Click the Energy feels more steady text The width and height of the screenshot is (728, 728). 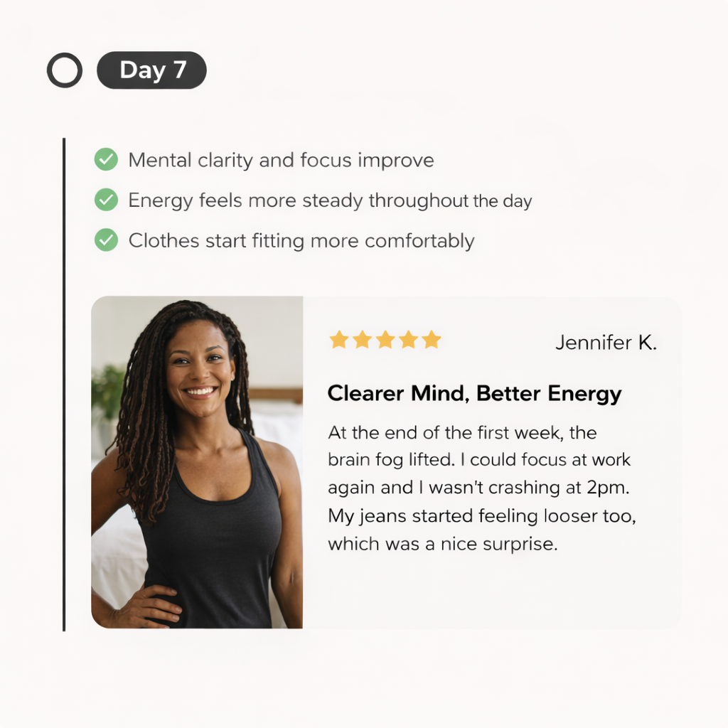330,200
